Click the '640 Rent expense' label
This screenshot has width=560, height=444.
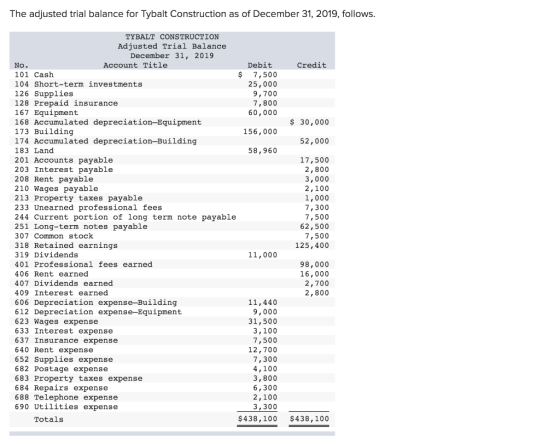[x=54, y=350]
